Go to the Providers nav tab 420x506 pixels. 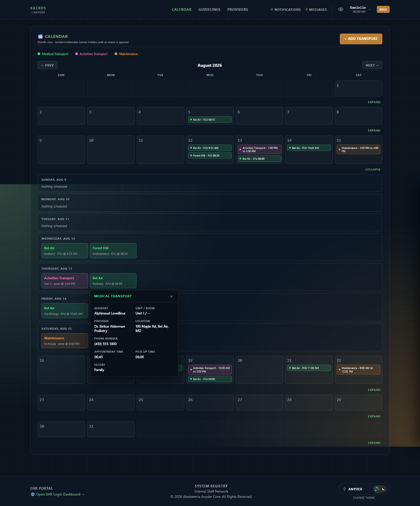pyautogui.click(x=238, y=10)
